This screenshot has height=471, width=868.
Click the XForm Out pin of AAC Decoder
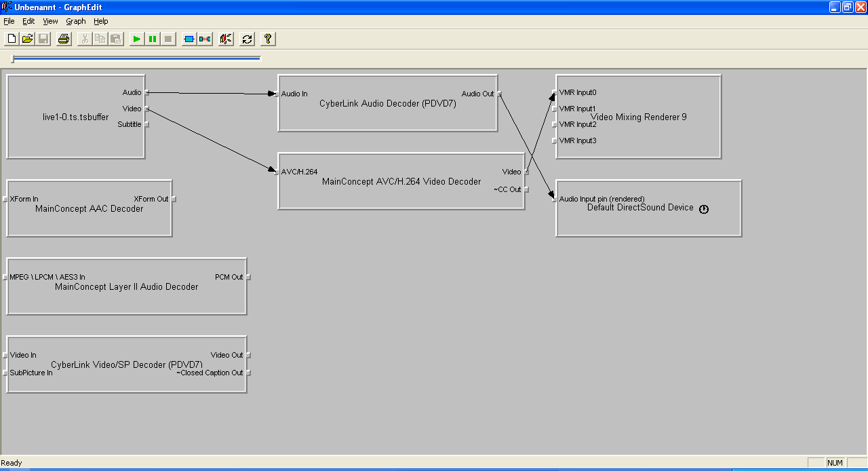[173, 199]
